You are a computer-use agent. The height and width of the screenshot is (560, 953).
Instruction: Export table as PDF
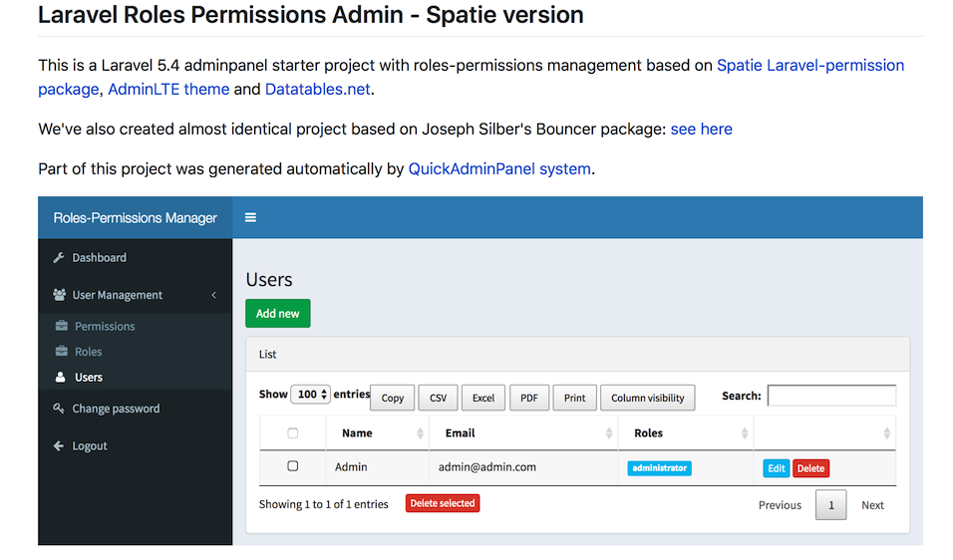click(529, 398)
